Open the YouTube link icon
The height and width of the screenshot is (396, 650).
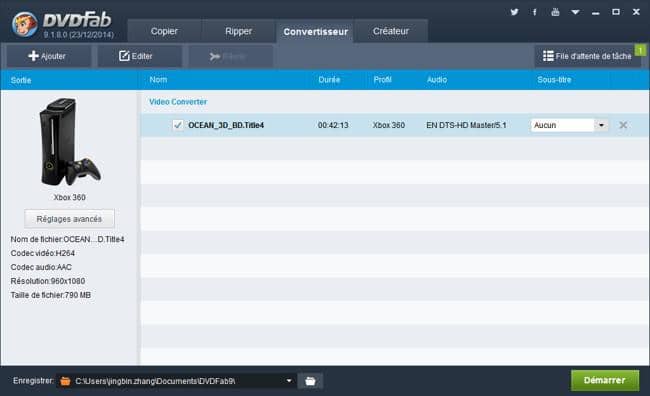(x=555, y=12)
